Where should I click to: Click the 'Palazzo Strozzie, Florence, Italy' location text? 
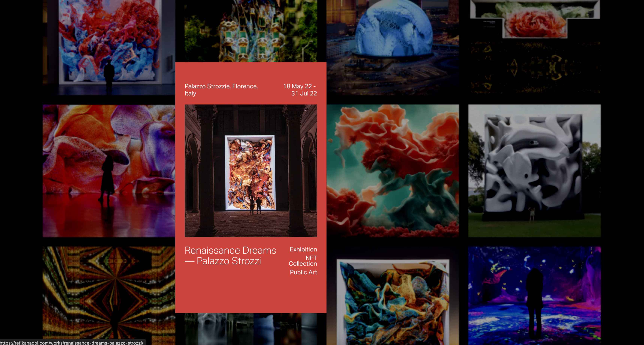221,90
